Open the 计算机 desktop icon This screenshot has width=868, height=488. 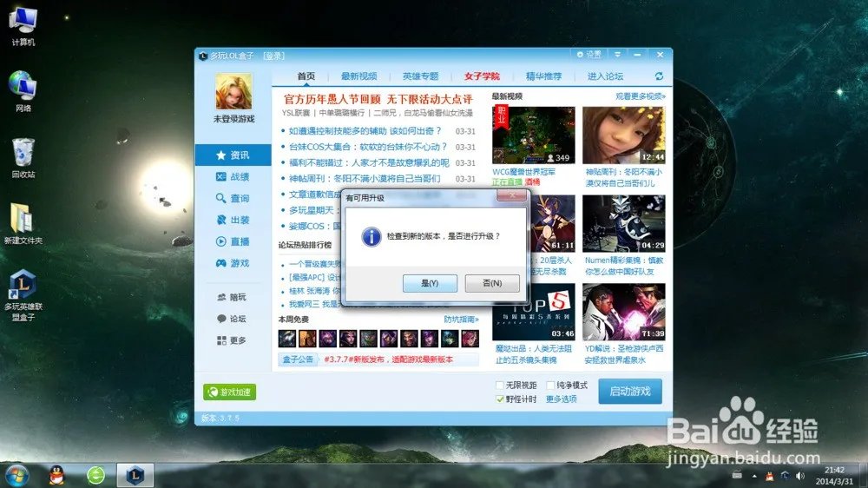[23, 26]
